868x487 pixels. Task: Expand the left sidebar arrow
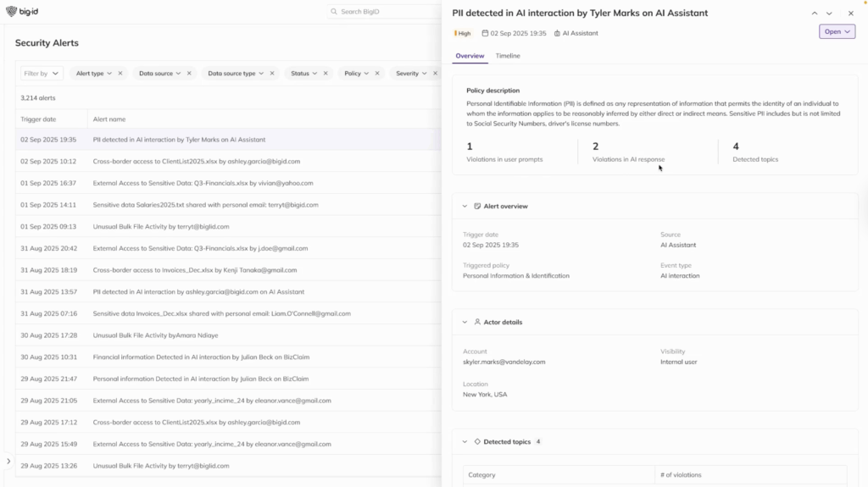[x=8, y=462]
